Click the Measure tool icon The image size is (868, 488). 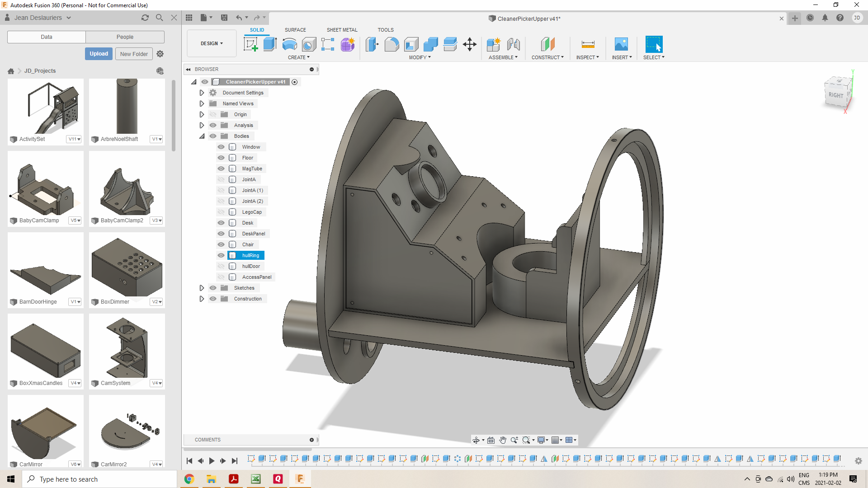coord(588,44)
